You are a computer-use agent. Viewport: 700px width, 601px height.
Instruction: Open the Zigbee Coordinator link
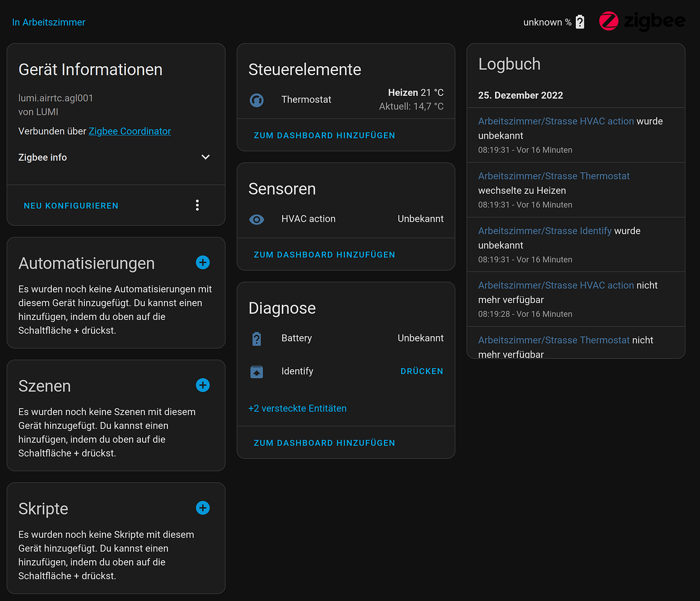tap(130, 131)
